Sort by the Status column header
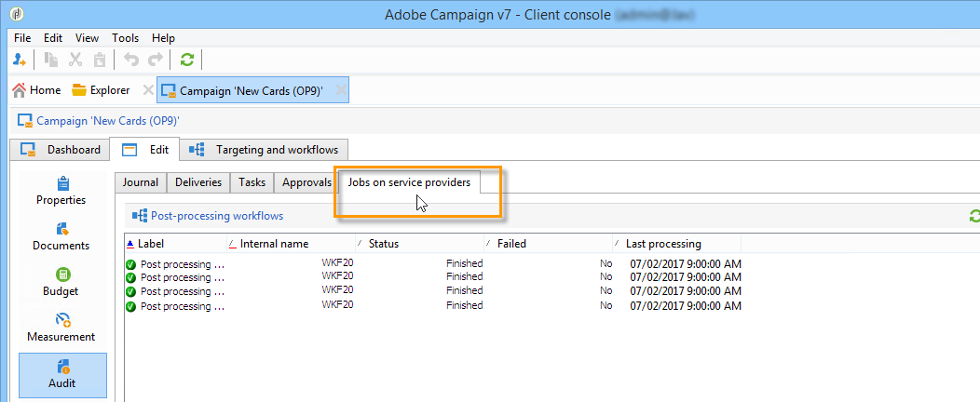Screen dimensions: 980x402 (421, 244)
